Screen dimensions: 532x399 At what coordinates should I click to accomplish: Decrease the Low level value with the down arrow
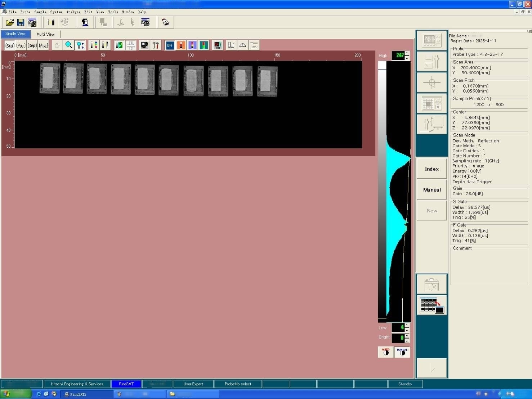pos(407,330)
